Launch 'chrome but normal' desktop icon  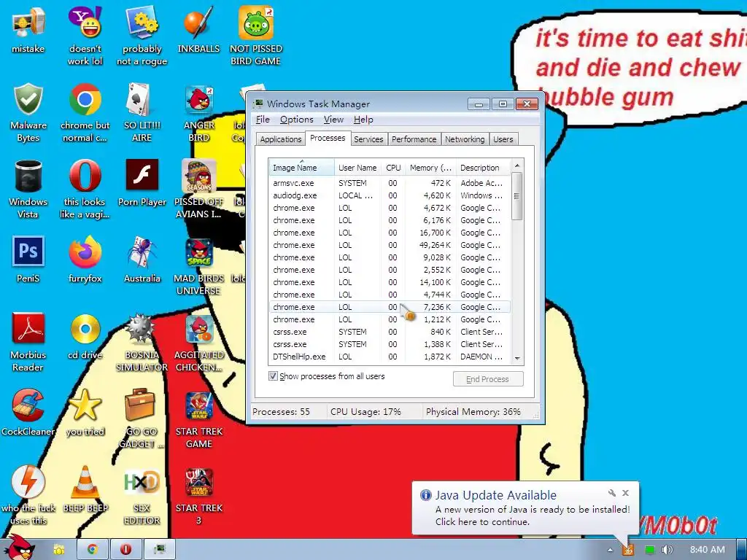(85, 112)
